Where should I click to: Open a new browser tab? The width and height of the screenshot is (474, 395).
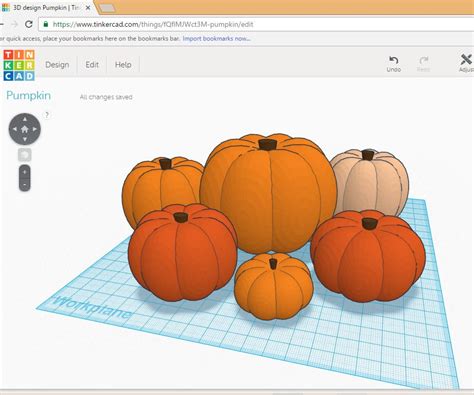click(x=107, y=8)
